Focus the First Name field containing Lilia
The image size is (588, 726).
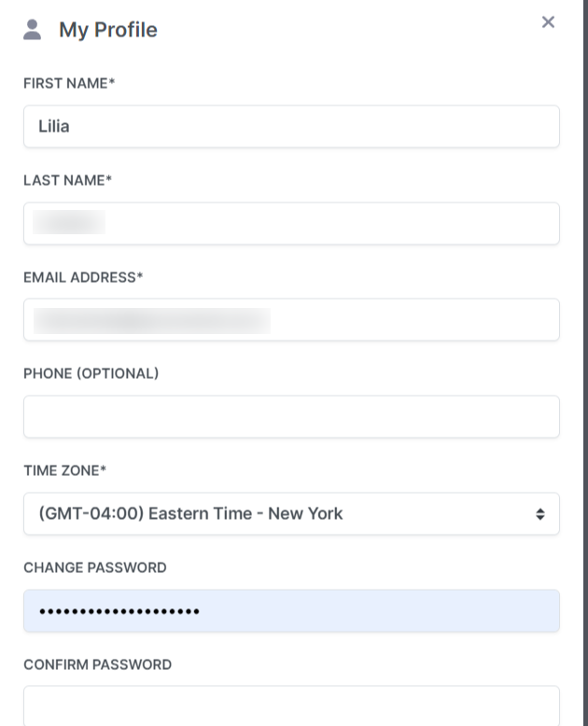[x=292, y=126]
